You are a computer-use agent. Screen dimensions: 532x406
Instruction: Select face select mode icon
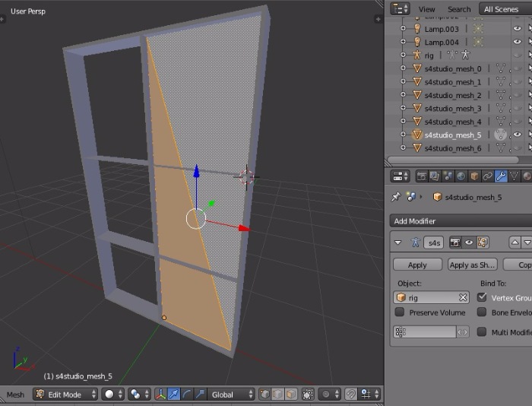coord(290,395)
